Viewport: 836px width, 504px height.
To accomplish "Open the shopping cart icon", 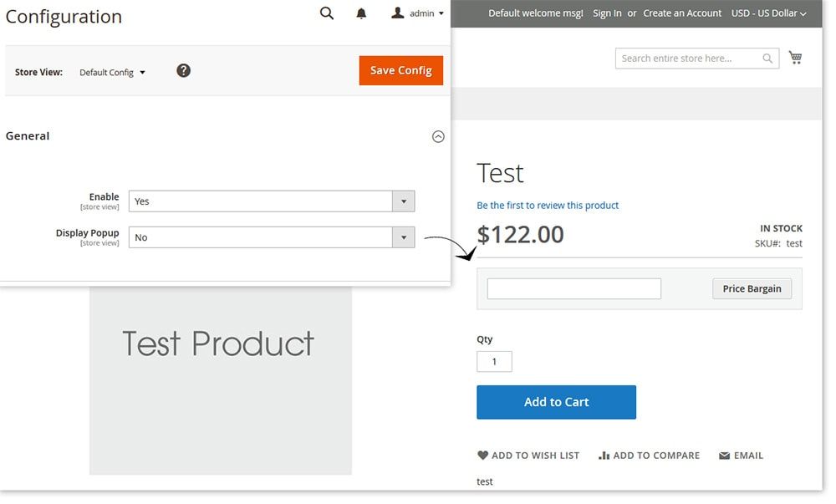I will [x=795, y=58].
